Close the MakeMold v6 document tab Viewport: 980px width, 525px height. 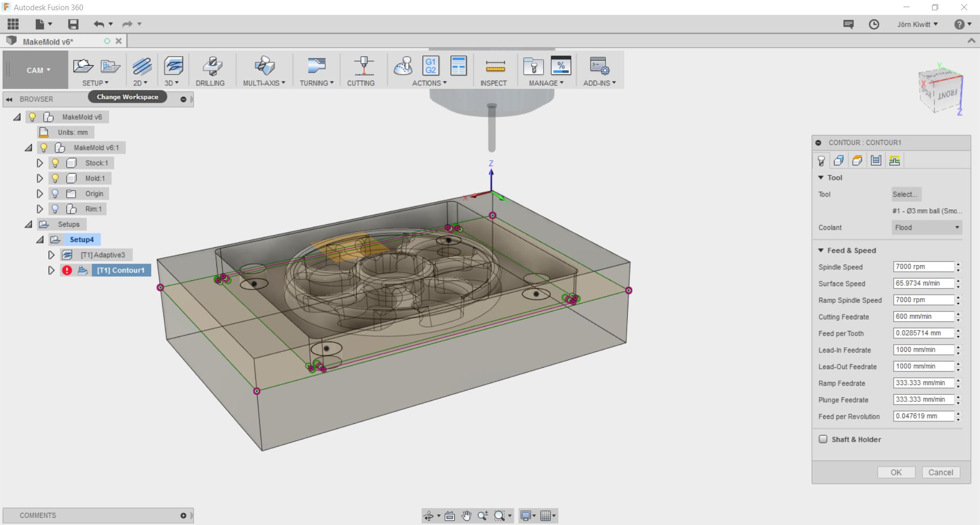click(x=118, y=41)
